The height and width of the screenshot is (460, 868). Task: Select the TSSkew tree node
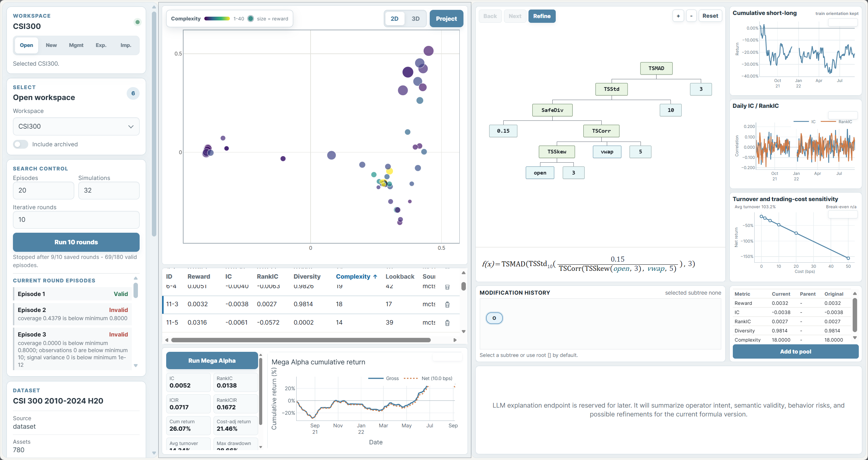[557, 152]
